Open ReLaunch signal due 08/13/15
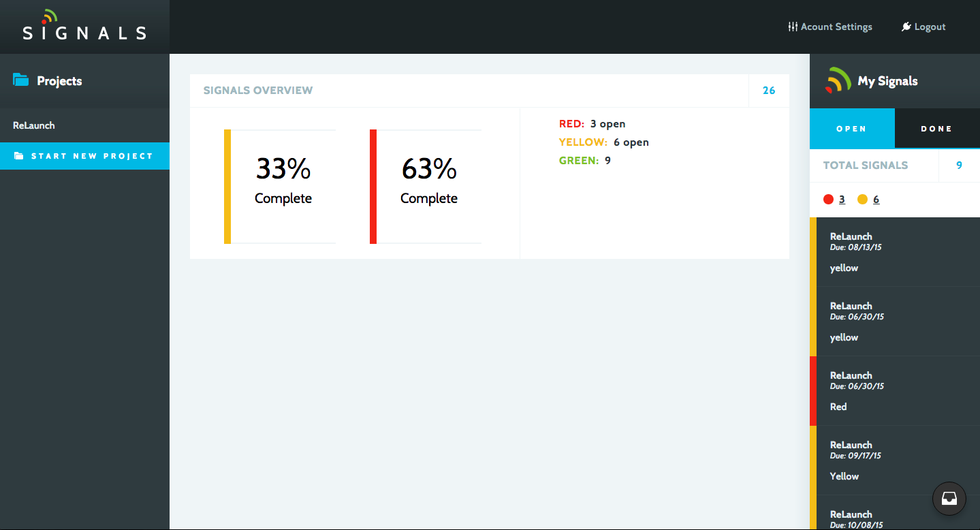The image size is (980, 530). (x=895, y=252)
